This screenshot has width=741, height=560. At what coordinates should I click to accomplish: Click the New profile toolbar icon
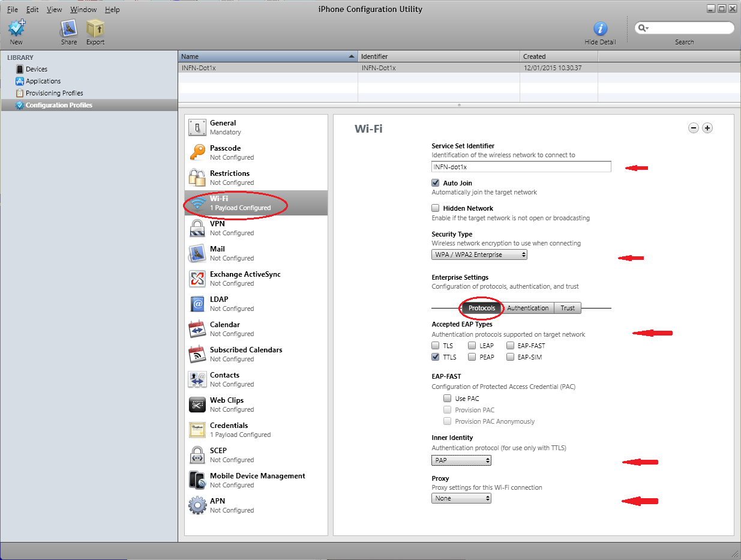click(16, 28)
